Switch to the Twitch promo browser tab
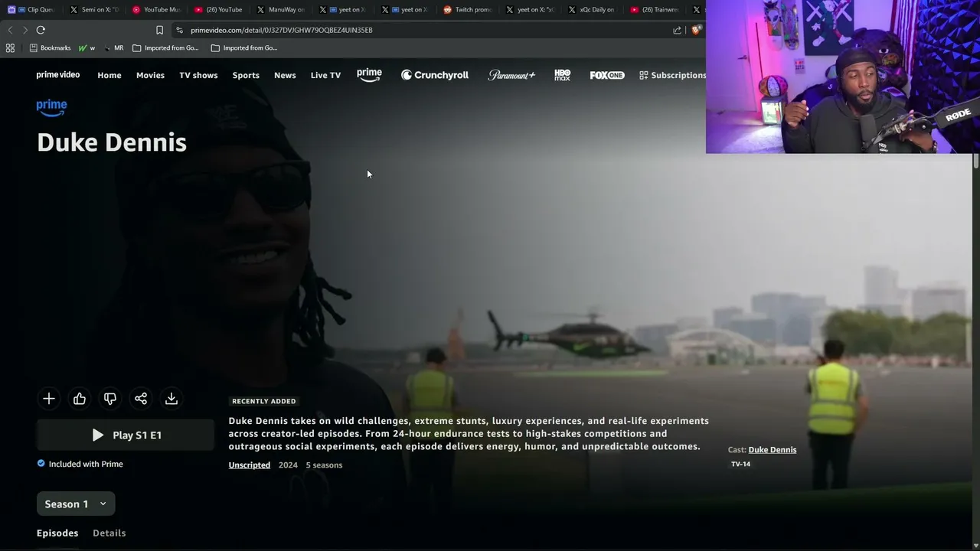This screenshot has height=551, width=980. coord(469,9)
